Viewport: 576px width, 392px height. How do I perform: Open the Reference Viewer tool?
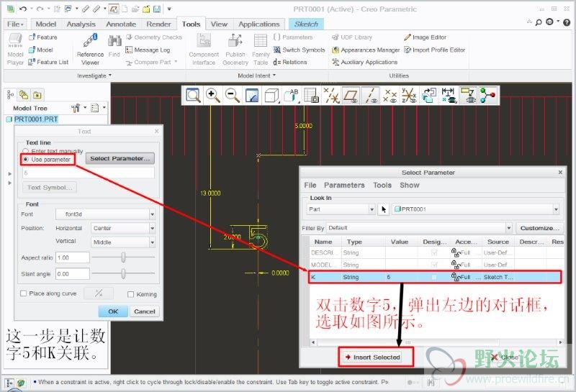coord(90,49)
